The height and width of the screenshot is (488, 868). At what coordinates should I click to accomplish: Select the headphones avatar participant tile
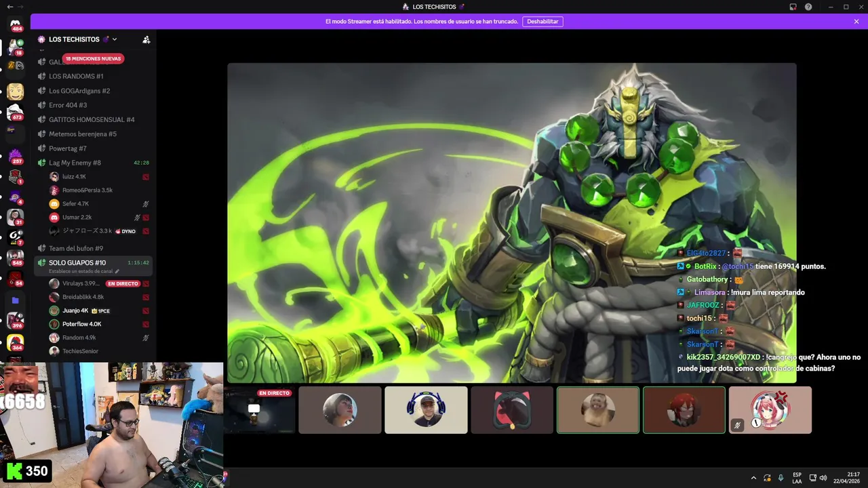(426, 410)
